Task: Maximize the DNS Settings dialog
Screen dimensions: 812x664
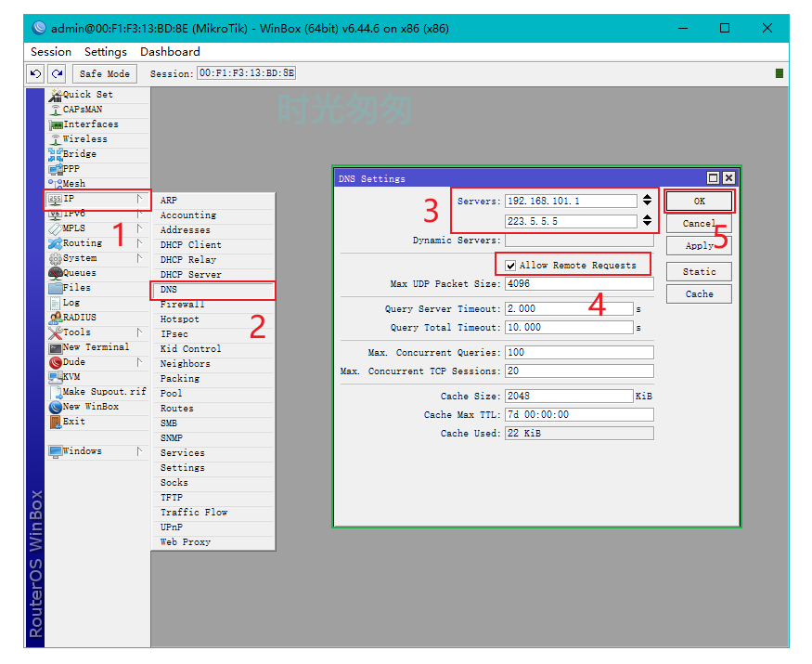Action: pyautogui.click(x=713, y=178)
